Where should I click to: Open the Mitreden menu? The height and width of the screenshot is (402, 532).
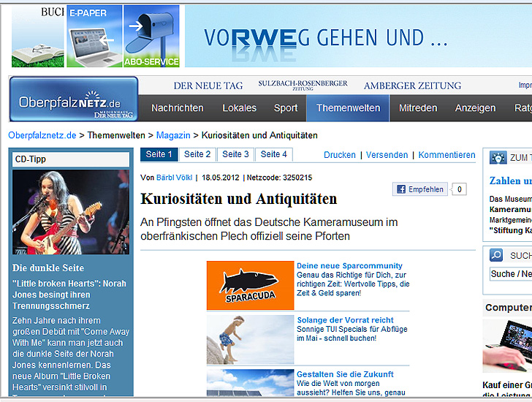click(x=418, y=108)
